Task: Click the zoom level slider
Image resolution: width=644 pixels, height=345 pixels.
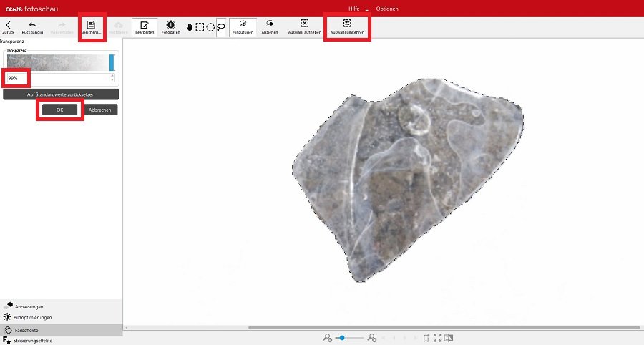Action: pos(350,338)
